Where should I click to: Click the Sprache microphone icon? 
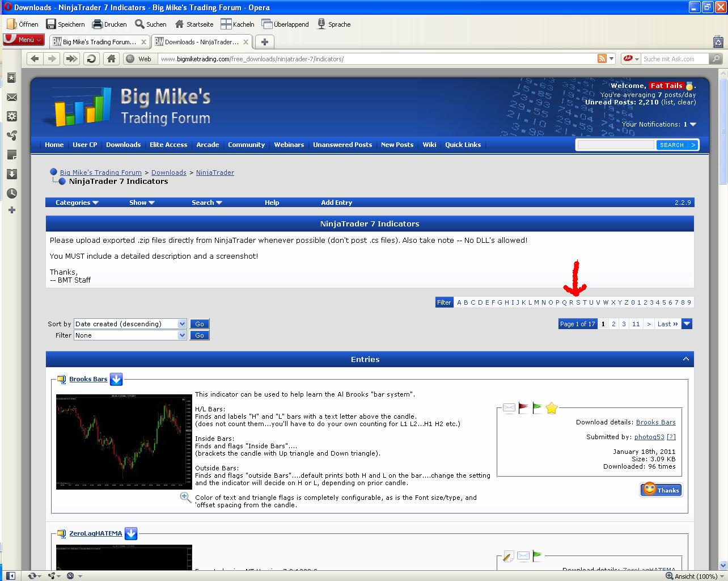(321, 24)
